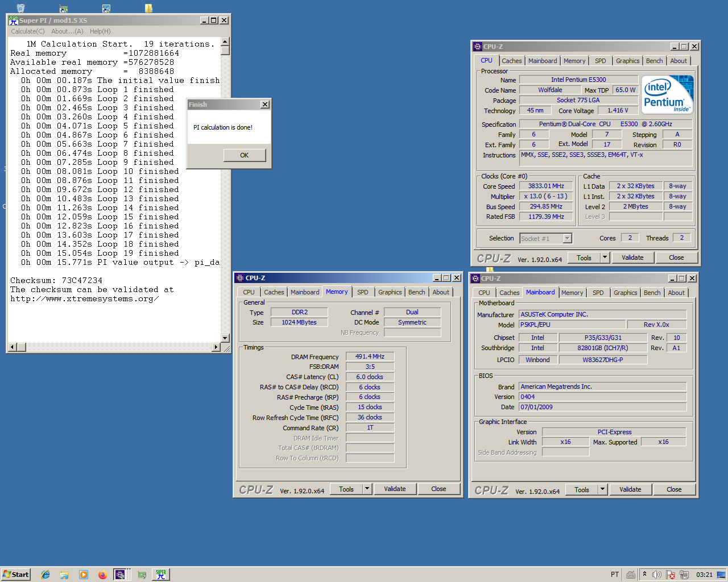Click the keyboard icon in the system tray
Image resolution: width=728 pixels, height=582 pixels.
(x=631, y=575)
